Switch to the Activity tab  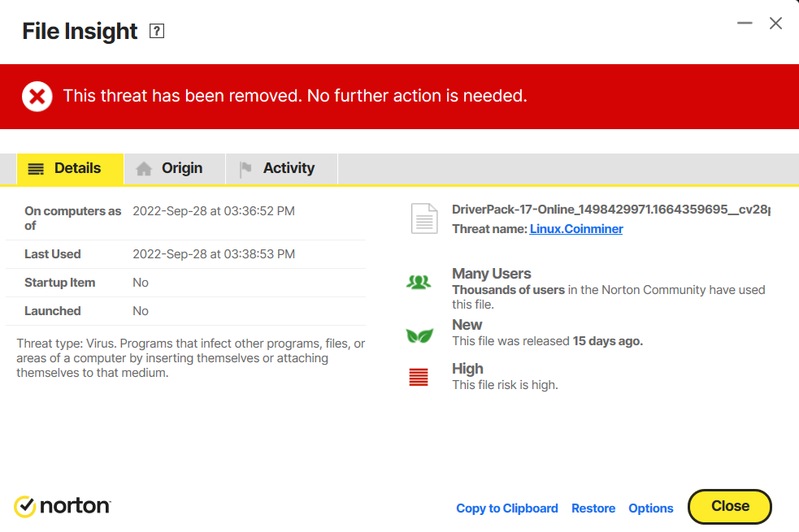click(x=282, y=168)
